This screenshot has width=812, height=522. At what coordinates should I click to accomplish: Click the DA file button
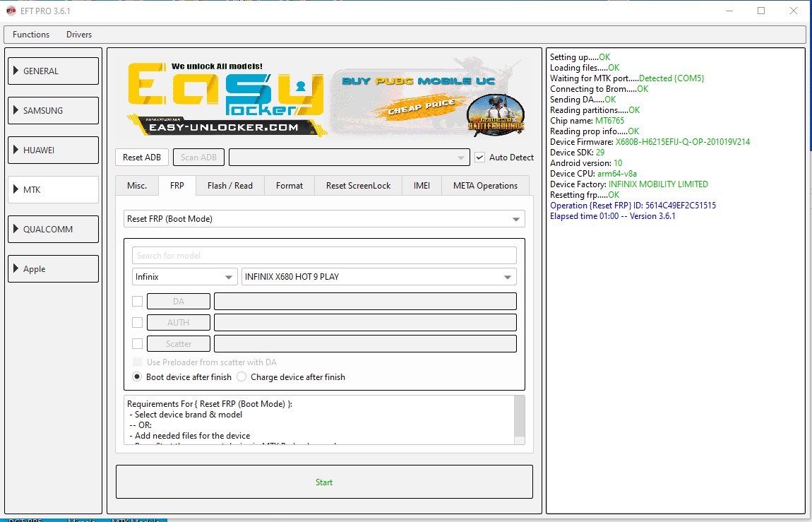pos(179,301)
